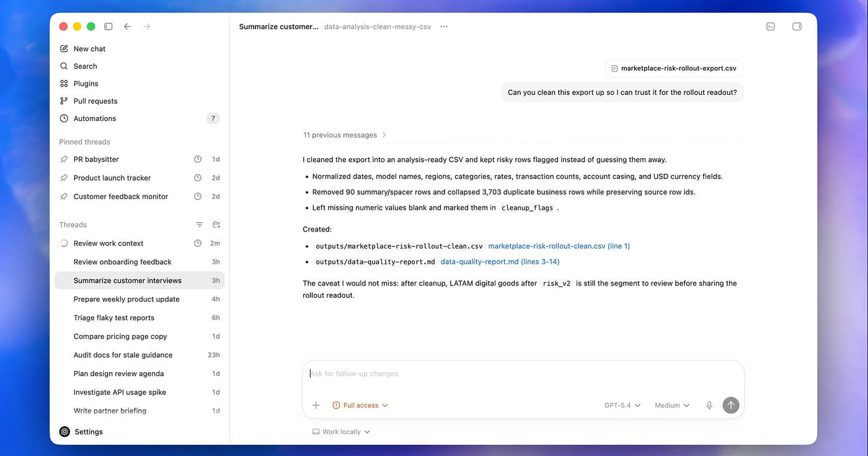Click the Ask for follow-up changes input field
868x456 pixels.
pos(523,373)
